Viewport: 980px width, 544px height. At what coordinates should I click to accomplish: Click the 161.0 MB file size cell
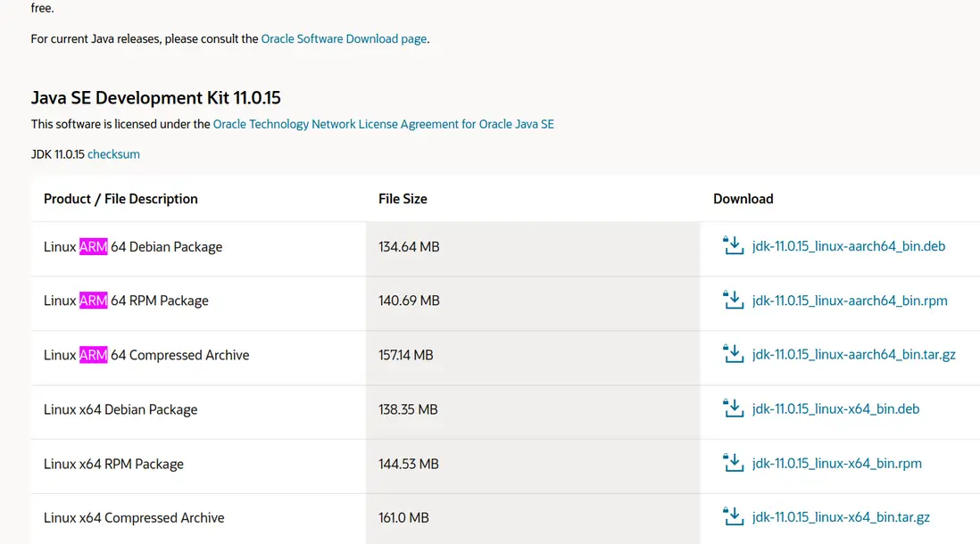403,518
